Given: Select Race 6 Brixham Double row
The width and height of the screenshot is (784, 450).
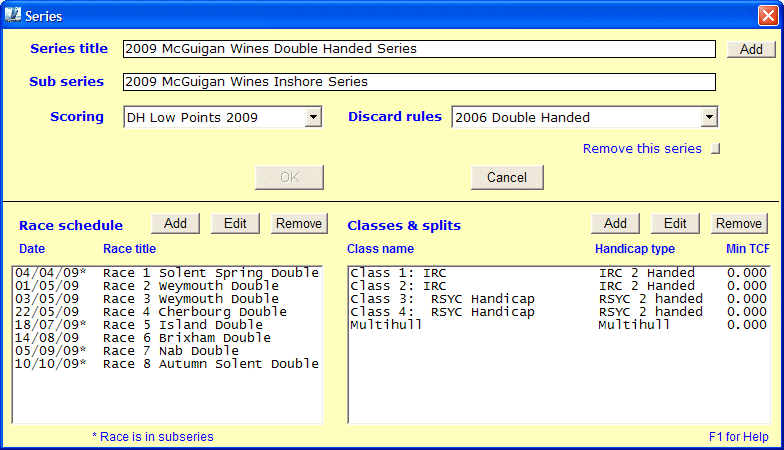Looking at the screenshot, I should (167, 338).
